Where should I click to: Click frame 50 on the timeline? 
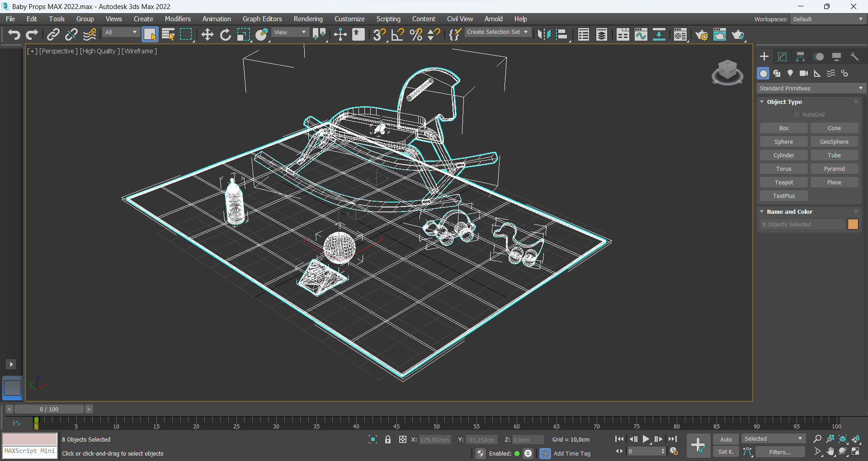[x=437, y=423]
